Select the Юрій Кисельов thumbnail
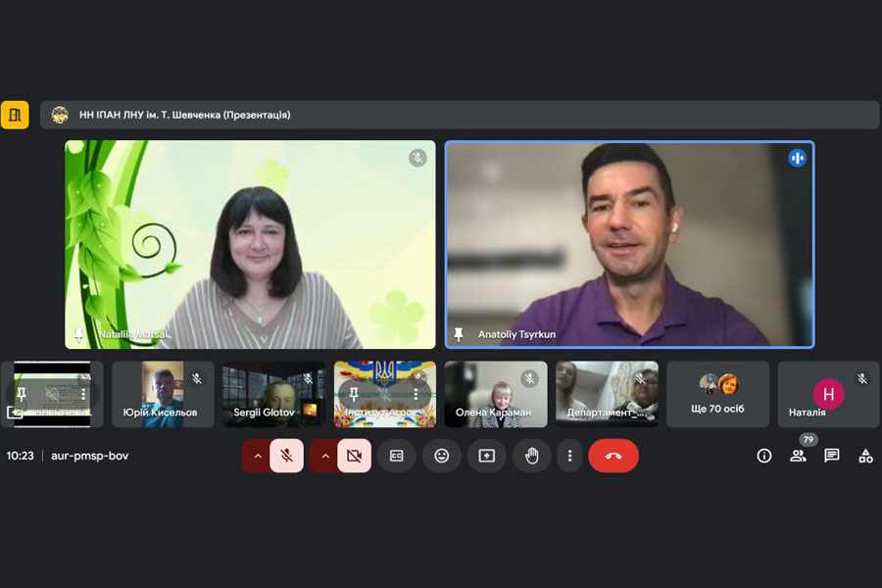The image size is (882, 588). (163, 394)
